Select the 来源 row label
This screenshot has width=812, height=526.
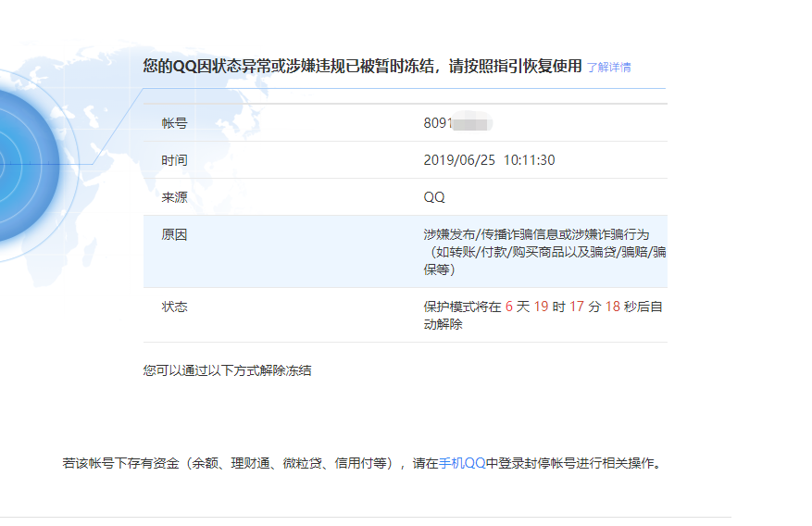[x=174, y=197]
